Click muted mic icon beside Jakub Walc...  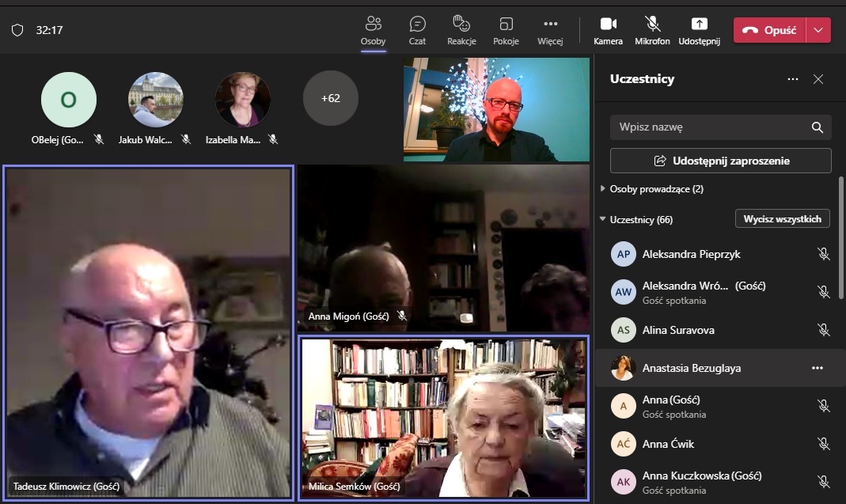coord(186,140)
